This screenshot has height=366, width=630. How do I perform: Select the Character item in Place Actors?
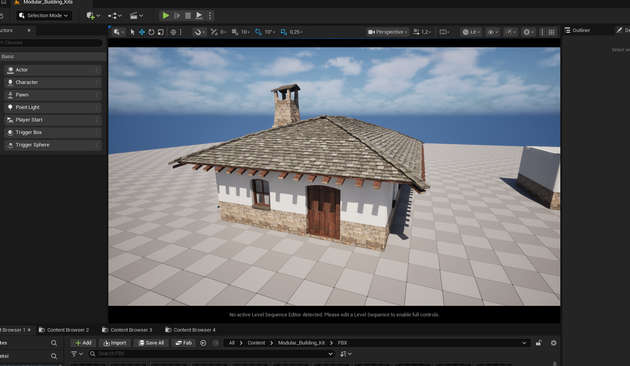[x=53, y=82]
